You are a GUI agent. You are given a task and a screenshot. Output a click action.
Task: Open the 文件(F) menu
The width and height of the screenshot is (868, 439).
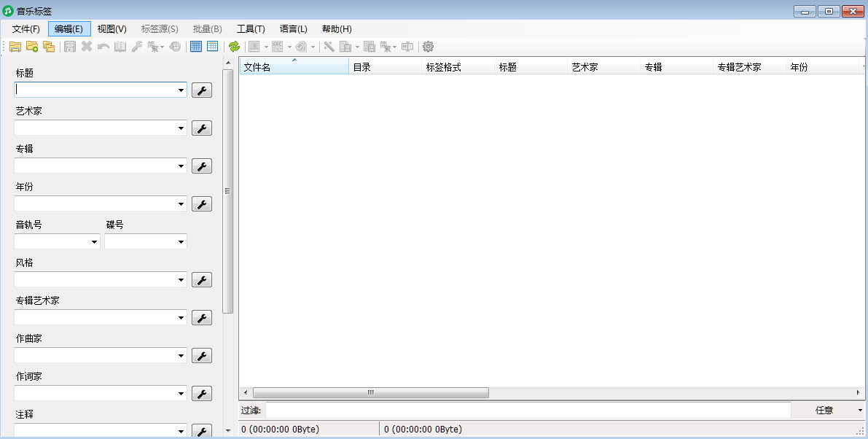[26, 28]
